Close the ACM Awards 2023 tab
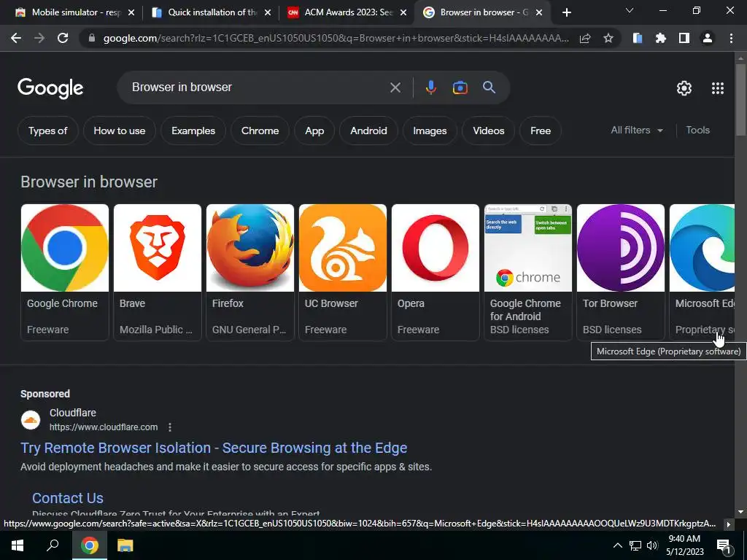The image size is (747, 560). (x=403, y=12)
